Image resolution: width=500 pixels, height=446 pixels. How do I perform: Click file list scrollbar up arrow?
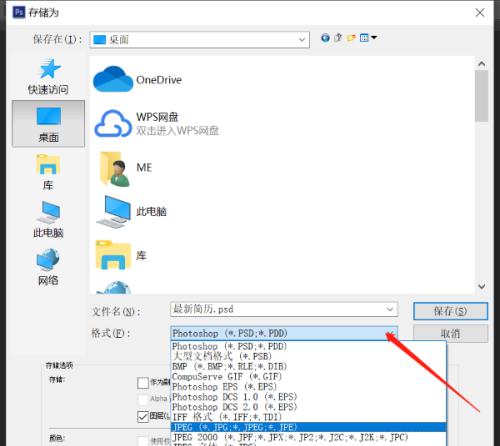[x=482, y=64]
